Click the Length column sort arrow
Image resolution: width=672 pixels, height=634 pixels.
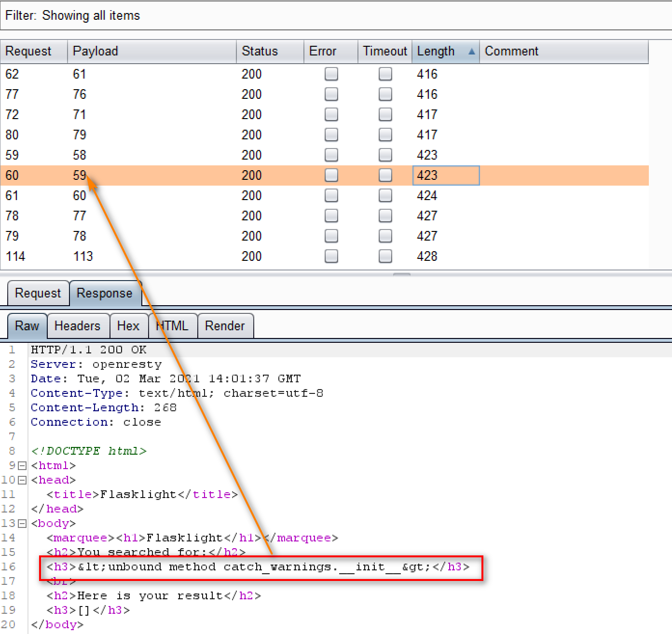(471, 52)
